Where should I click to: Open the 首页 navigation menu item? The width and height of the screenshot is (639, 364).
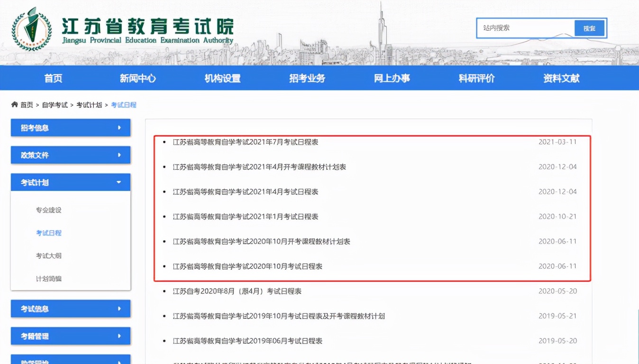pos(52,78)
